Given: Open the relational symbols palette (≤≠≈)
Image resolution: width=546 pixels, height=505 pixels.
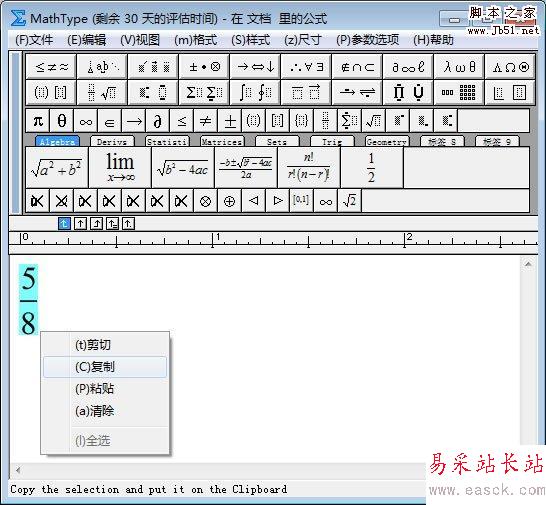Looking at the screenshot, I should point(51,66).
